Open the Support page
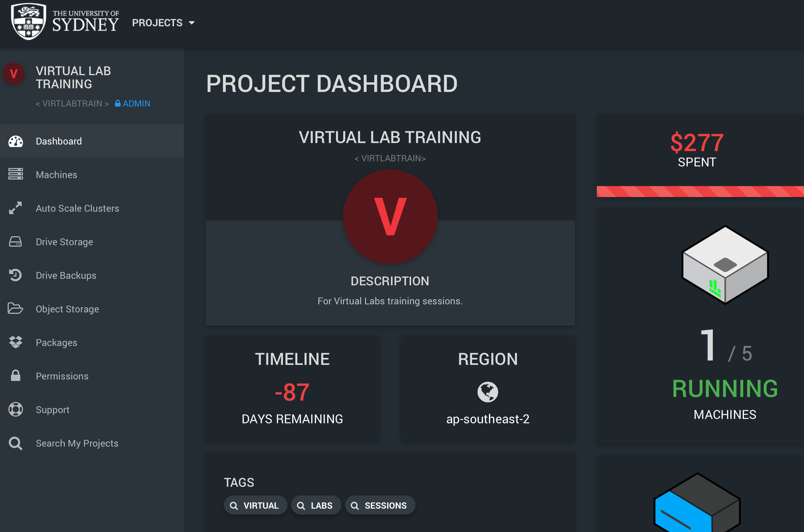 coord(92,409)
